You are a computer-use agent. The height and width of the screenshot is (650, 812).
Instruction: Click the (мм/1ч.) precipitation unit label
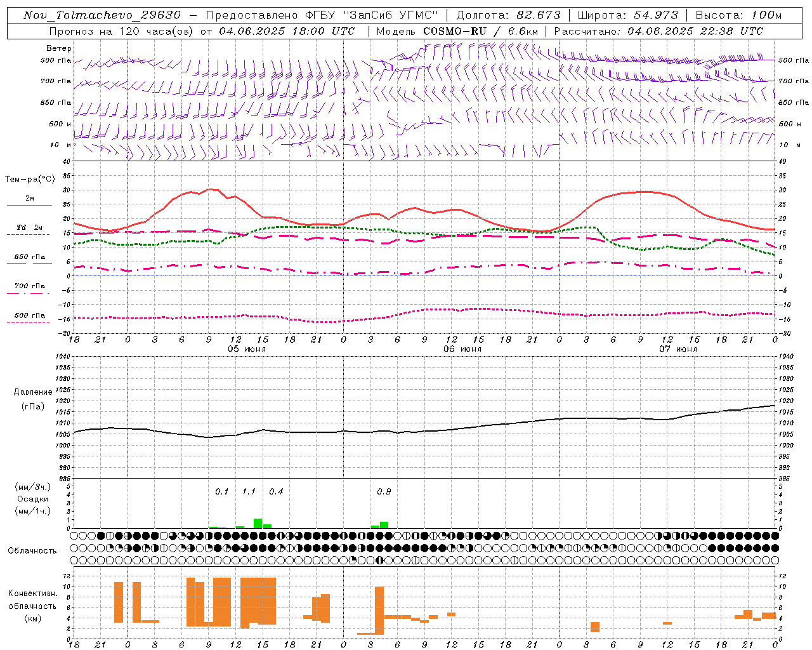32,511
